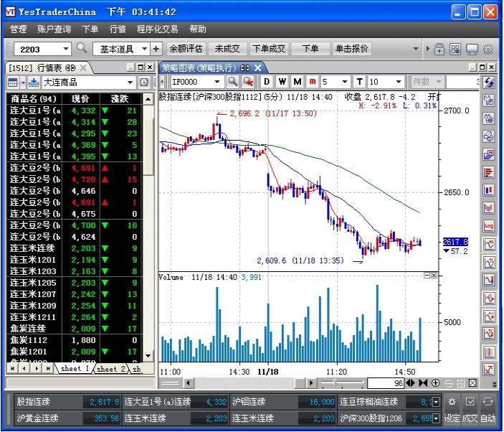Screen dimensions: 504x432
Task: Go to first sheet with the leftmost navigation arrow
Action: click(x=12, y=368)
